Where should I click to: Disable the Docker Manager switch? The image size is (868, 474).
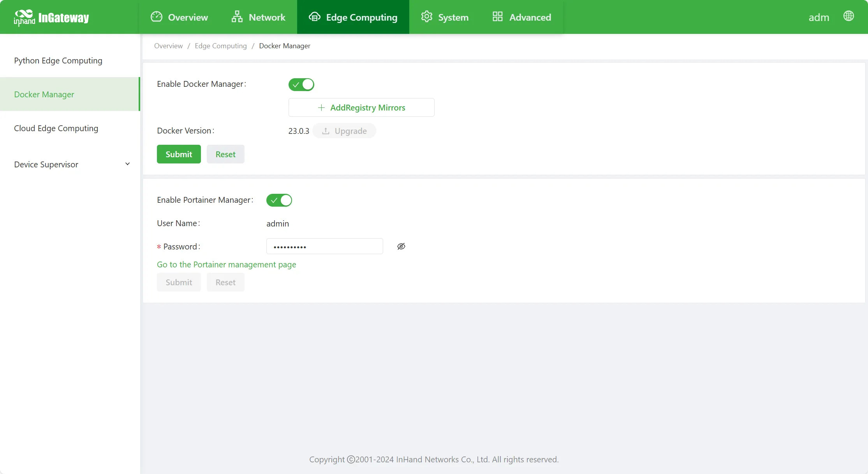click(x=301, y=84)
